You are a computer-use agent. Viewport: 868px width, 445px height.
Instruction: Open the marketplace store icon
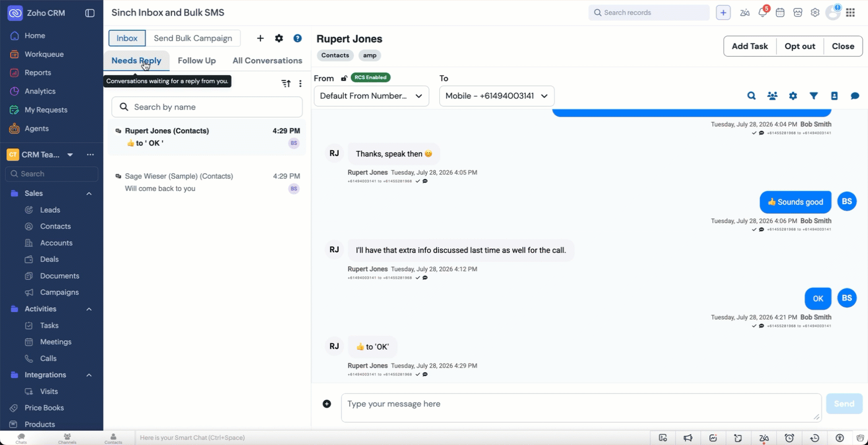point(797,13)
